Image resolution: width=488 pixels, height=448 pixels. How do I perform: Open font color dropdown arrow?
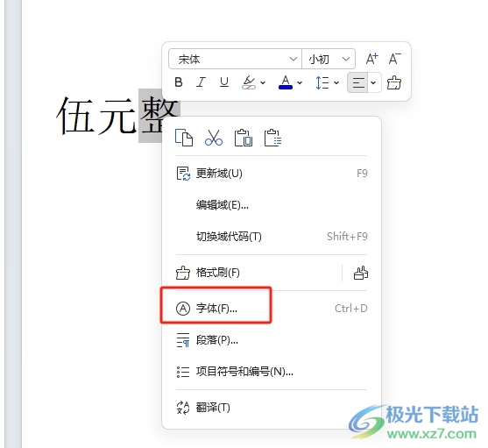(300, 82)
